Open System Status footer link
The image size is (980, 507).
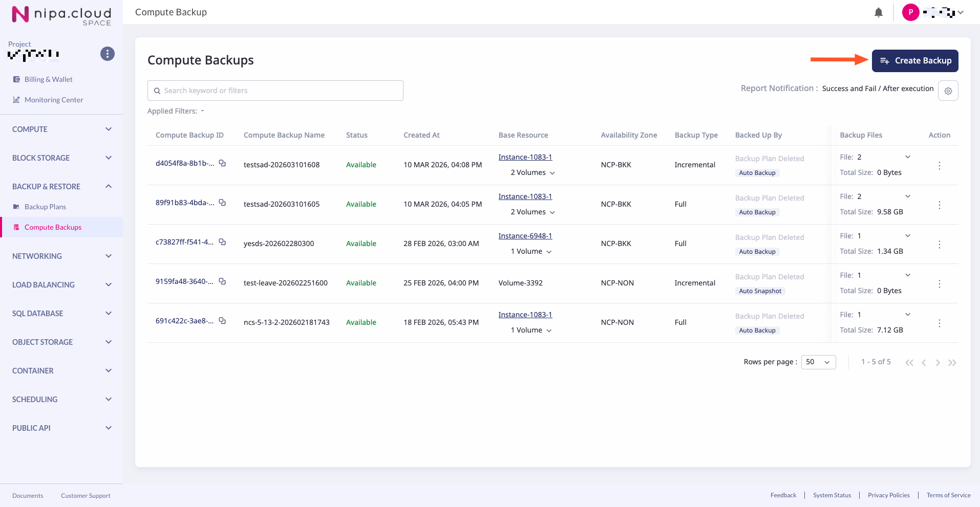click(832, 495)
